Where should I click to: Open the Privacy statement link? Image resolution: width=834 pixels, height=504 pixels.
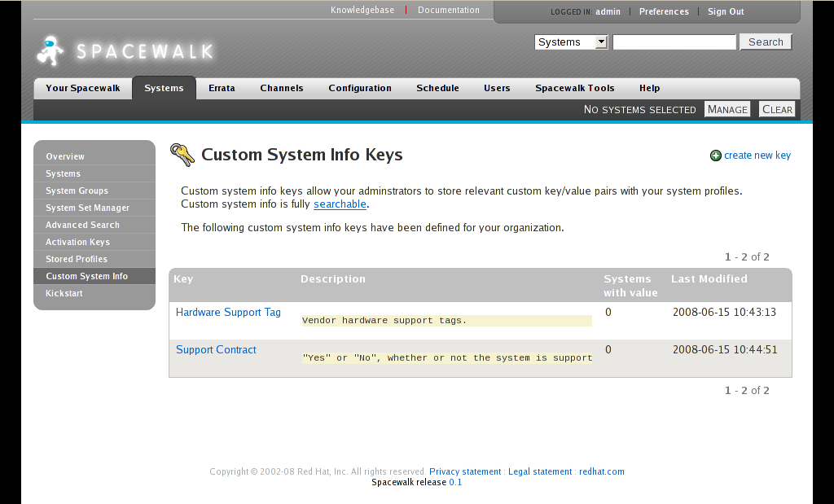[465, 471]
